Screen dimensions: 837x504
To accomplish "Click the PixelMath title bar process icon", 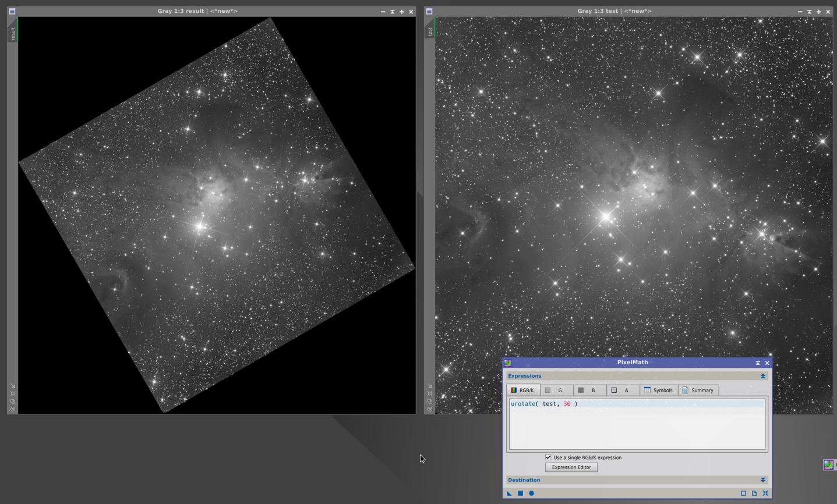I will click(507, 363).
